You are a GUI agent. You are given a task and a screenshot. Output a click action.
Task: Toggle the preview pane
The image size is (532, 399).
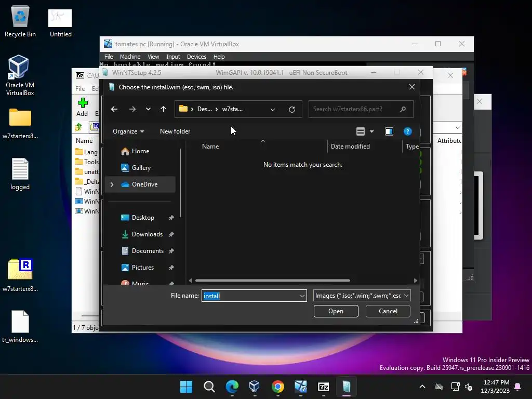[389, 131]
